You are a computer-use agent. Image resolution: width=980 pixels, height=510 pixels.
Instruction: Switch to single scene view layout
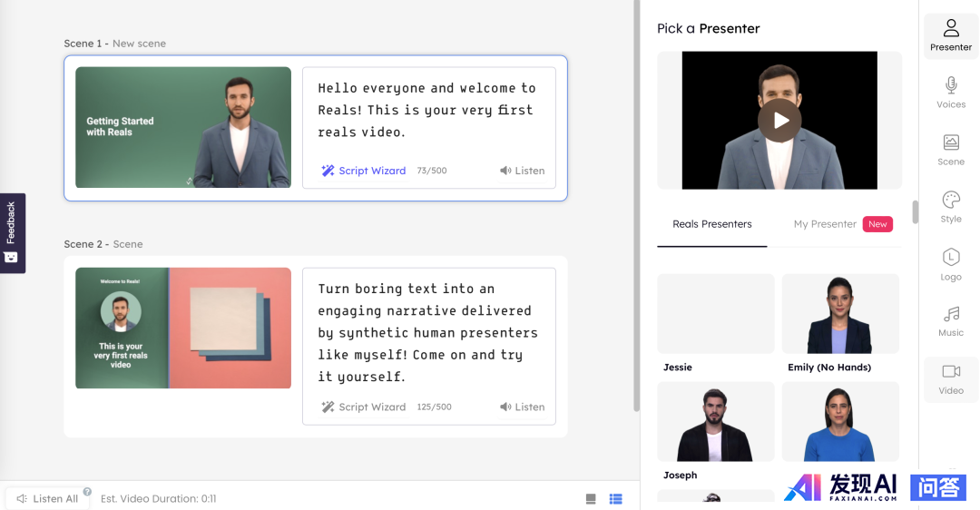591,499
